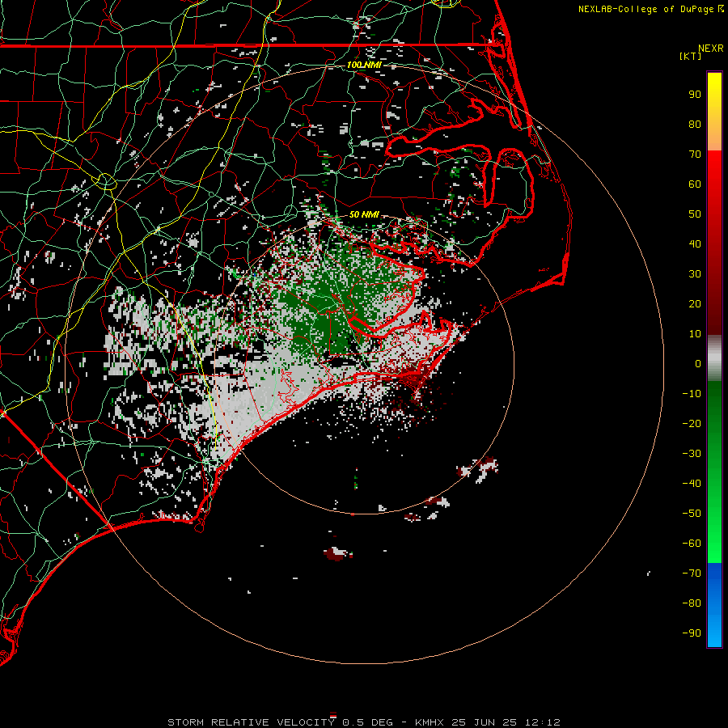Click the 50 NMI range ring label
Image resolution: width=728 pixels, height=728 pixels.
pos(365,214)
